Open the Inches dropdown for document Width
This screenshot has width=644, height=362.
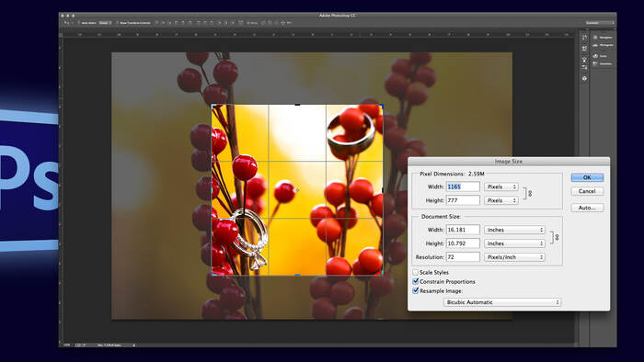(514, 230)
